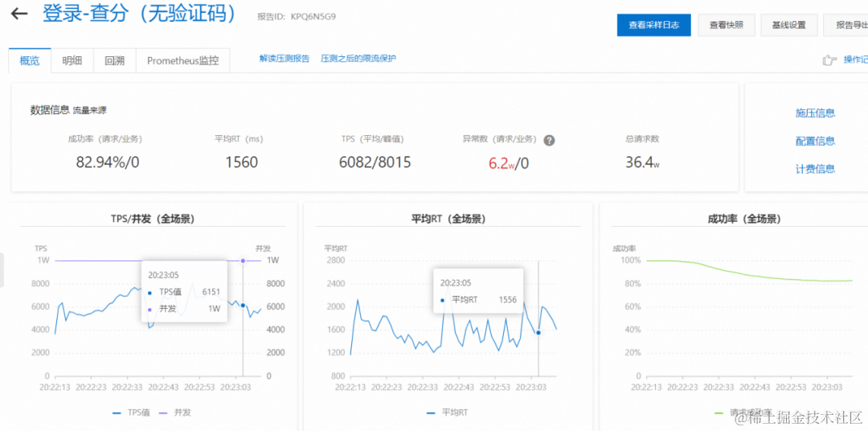Click the 成功率（全场景） chart title
Viewport: 868px width, 431px height.
click(744, 220)
